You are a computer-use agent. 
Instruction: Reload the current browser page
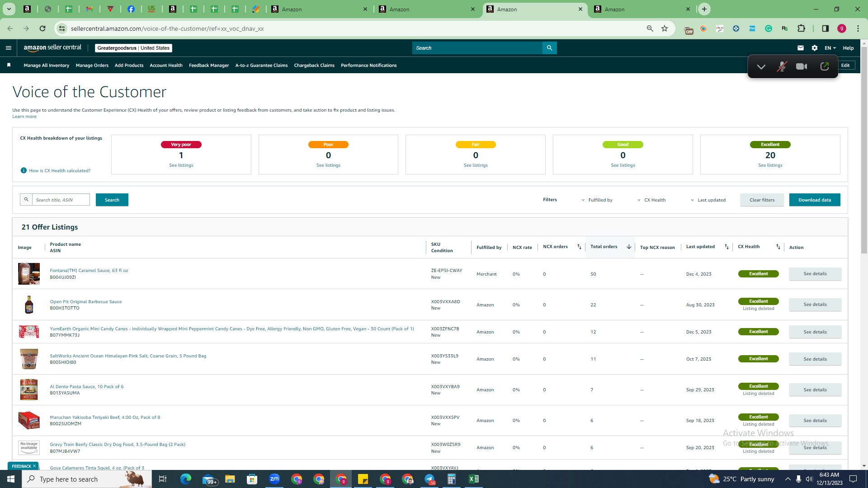tap(42, 28)
